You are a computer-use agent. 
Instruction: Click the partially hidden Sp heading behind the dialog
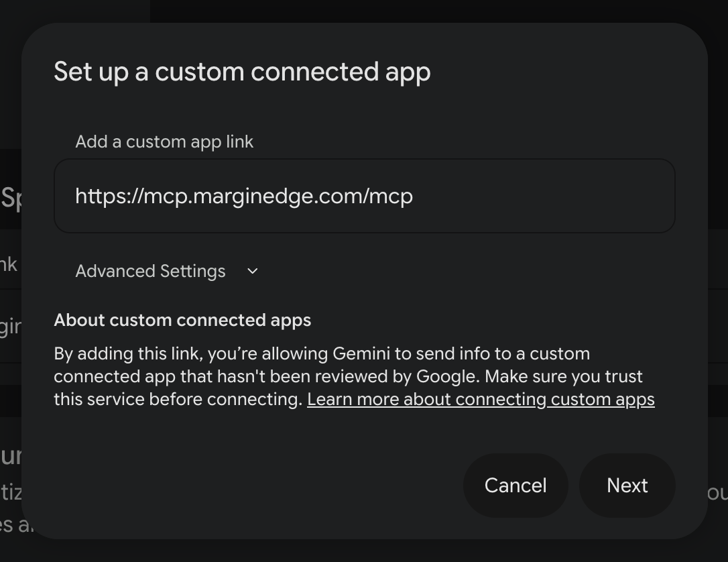(x=11, y=199)
